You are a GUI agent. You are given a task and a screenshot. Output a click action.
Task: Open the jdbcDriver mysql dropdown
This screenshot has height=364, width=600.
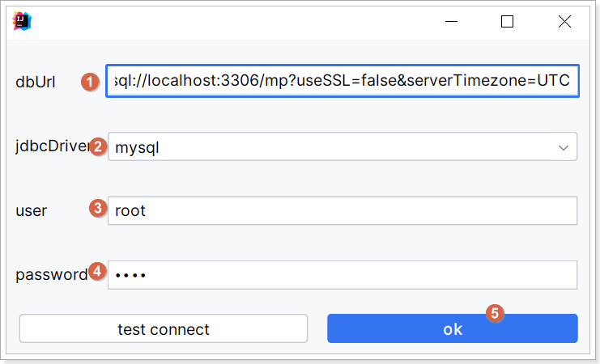coord(343,146)
